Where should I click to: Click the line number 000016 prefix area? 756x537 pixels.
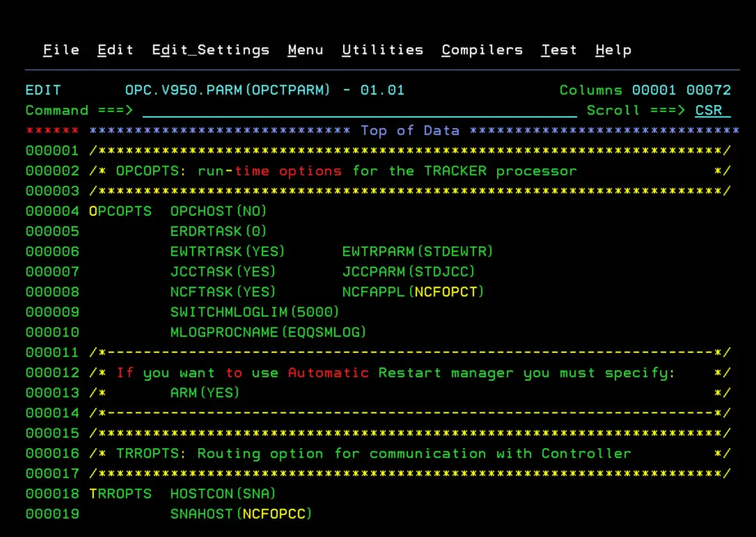[52, 454]
